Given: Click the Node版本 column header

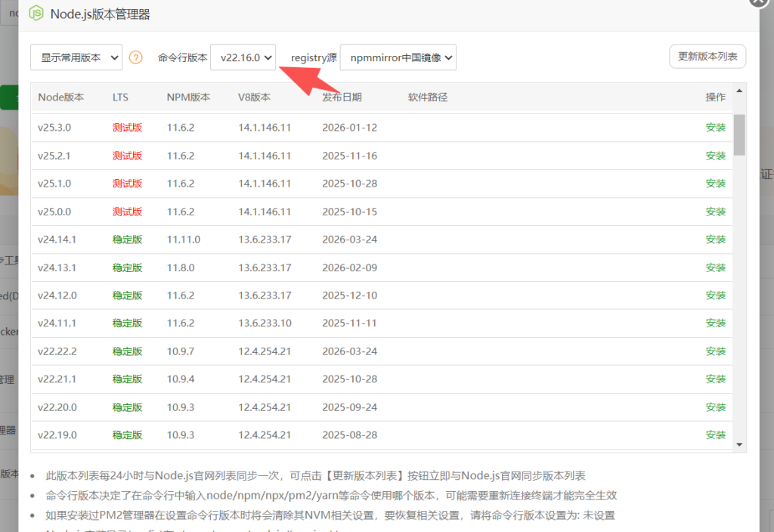Looking at the screenshot, I should pos(60,97).
